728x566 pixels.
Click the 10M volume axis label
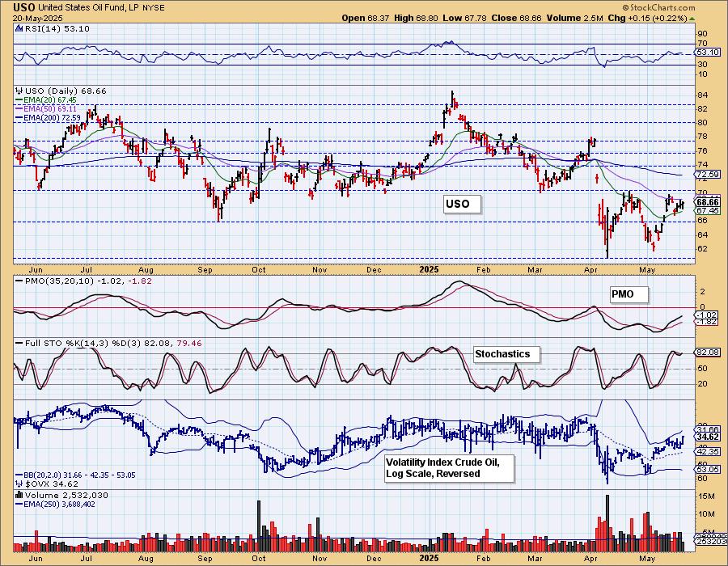point(706,514)
